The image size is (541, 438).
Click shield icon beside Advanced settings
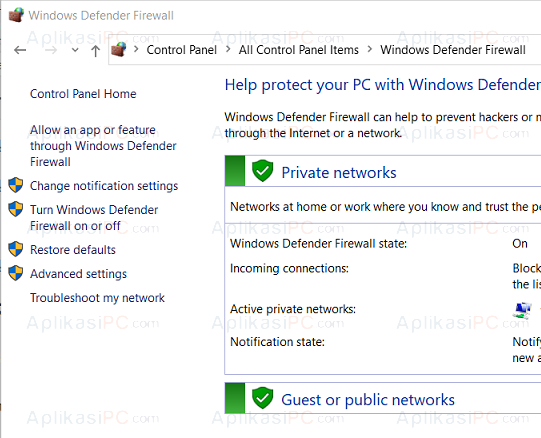click(16, 273)
